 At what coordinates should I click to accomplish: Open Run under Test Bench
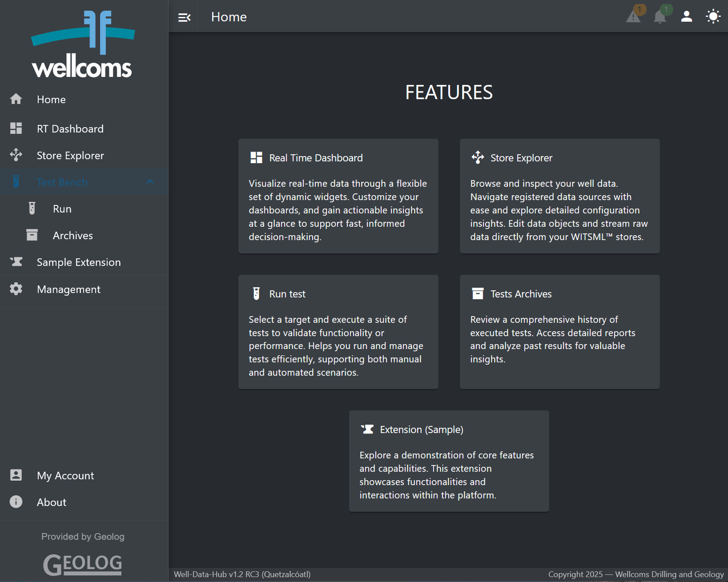tap(62, 209)
